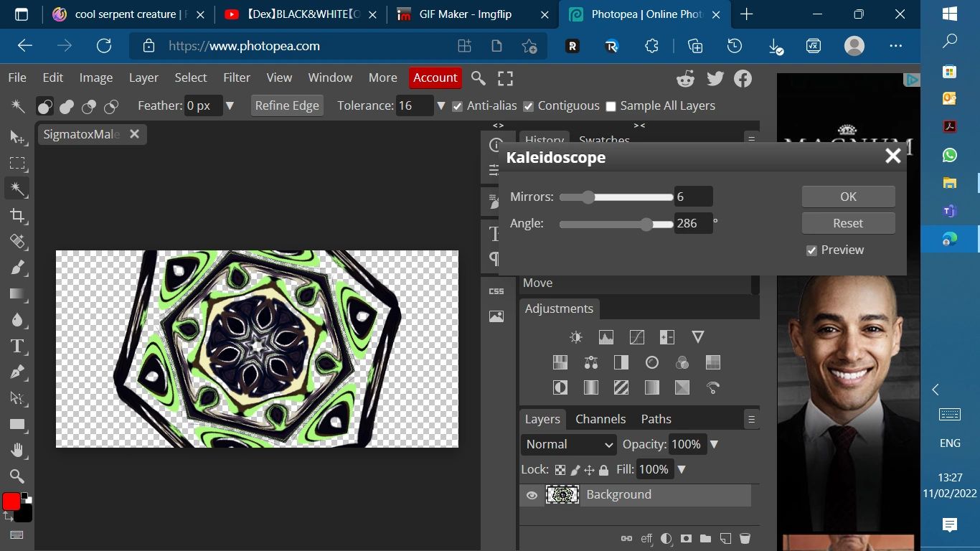The image size is (980, 551).
Task: Select the Paint Bucket blur drop tool
Action: [x=17, y=320]
